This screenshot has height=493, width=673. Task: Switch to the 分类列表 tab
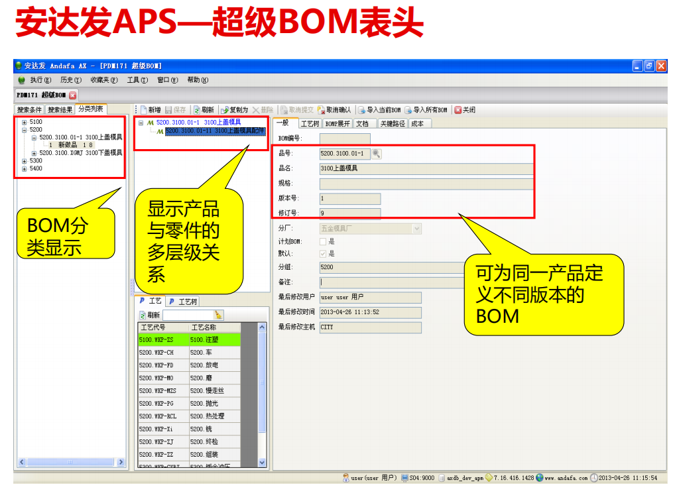tap(91, 109)
